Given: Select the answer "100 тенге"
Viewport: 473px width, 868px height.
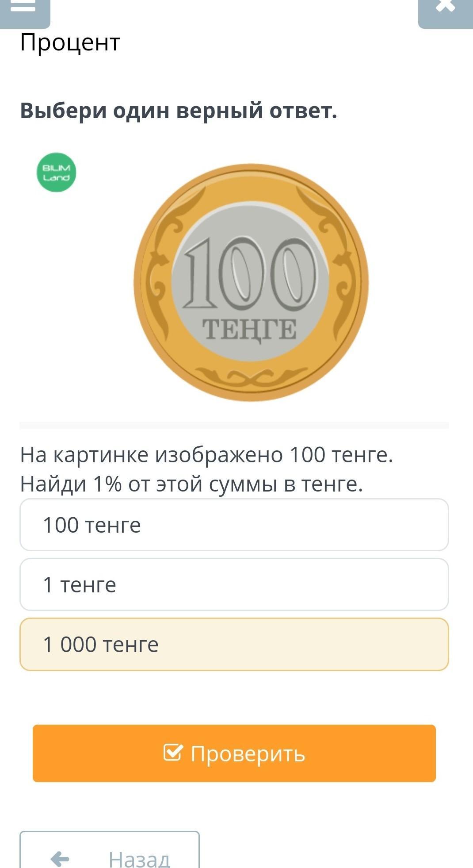Looking at the screenshot, I should click(x=234, y=525).
